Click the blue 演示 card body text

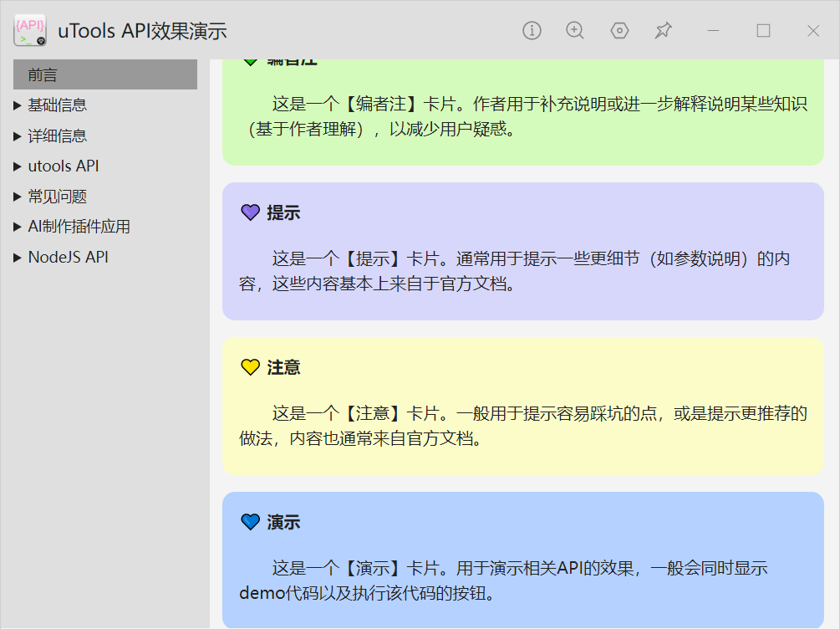pyautogui.click(x=503, y=580)
